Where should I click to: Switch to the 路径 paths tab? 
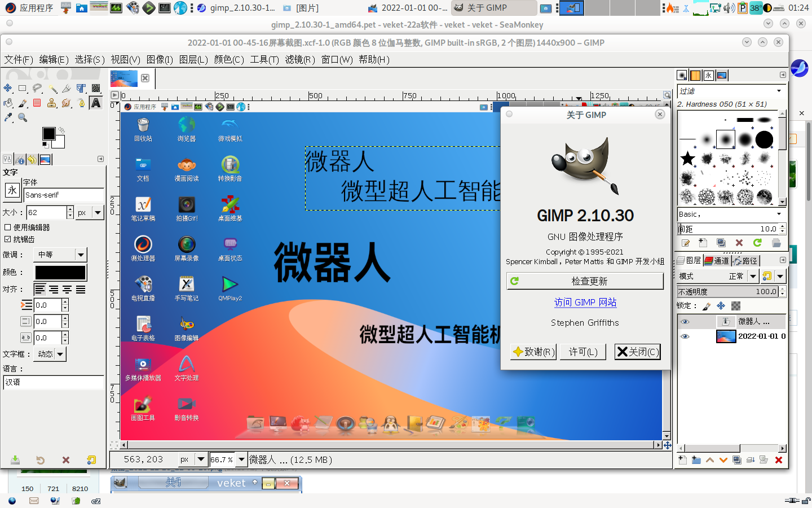745,261
